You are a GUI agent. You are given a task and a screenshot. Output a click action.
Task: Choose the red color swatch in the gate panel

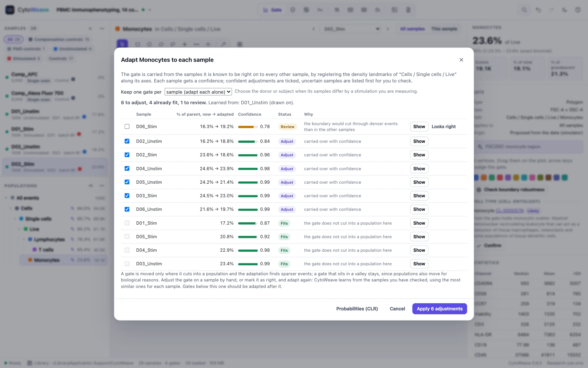click(x=500, y=178)
